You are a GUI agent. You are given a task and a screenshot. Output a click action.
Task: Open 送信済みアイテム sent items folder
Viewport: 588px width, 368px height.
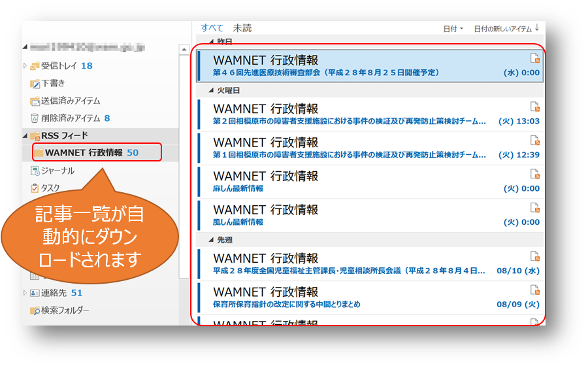(x=71, y=101)
